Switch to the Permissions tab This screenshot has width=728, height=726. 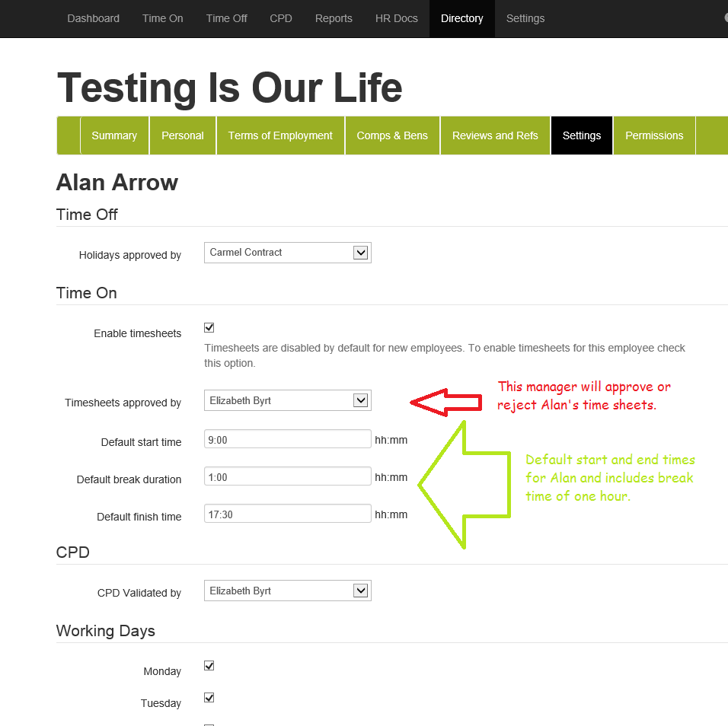tap(654, 135)
